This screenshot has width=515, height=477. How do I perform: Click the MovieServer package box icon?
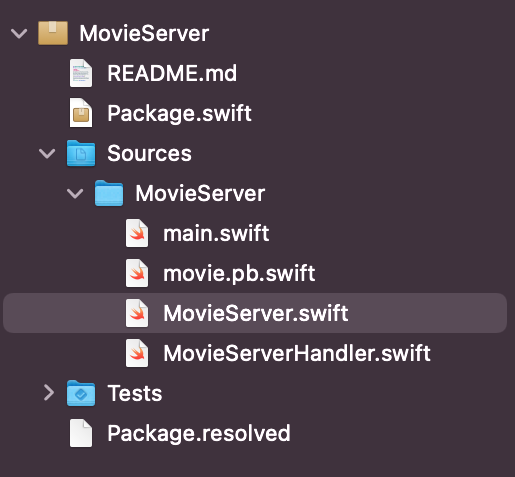click(53, 33)
